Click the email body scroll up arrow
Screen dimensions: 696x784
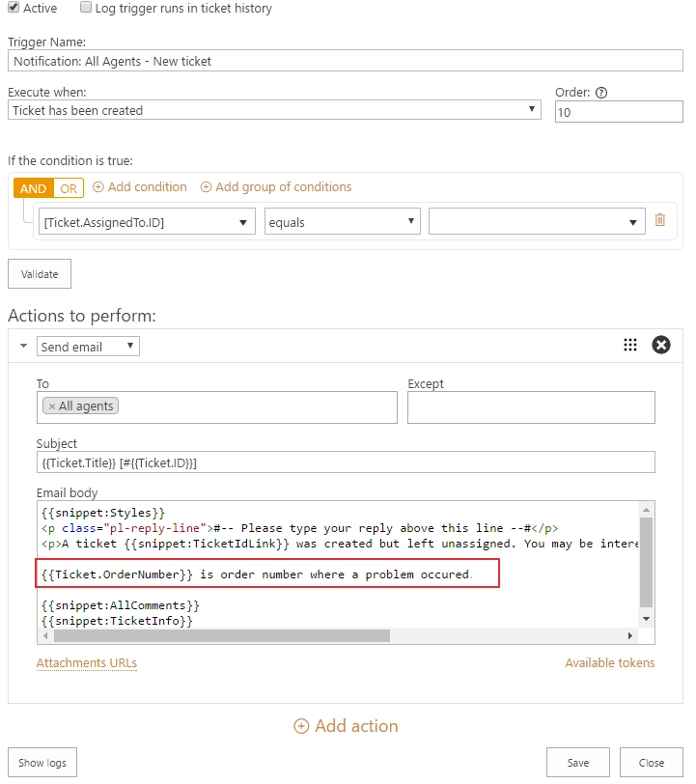[x=646, y=510]
